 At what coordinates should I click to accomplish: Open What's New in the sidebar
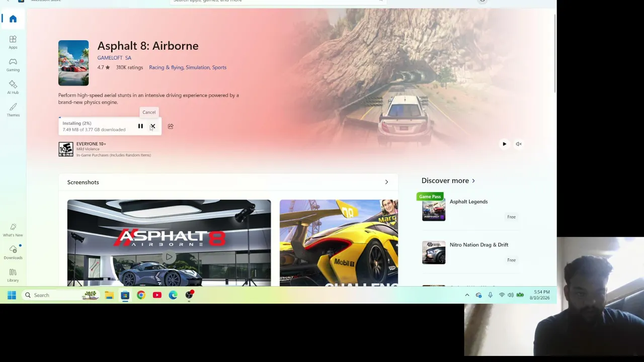click(13, 230)
